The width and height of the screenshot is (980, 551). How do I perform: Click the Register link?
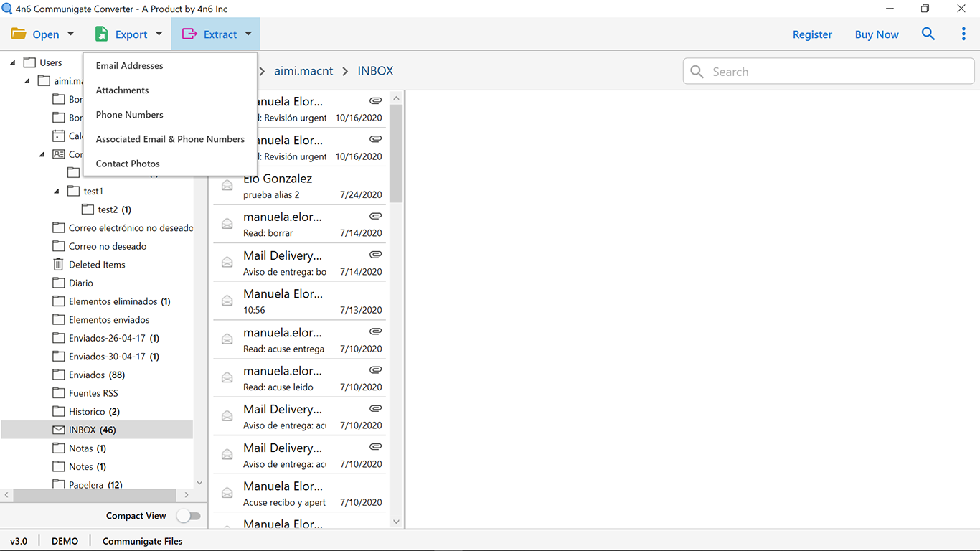click(x=812, y=34)
